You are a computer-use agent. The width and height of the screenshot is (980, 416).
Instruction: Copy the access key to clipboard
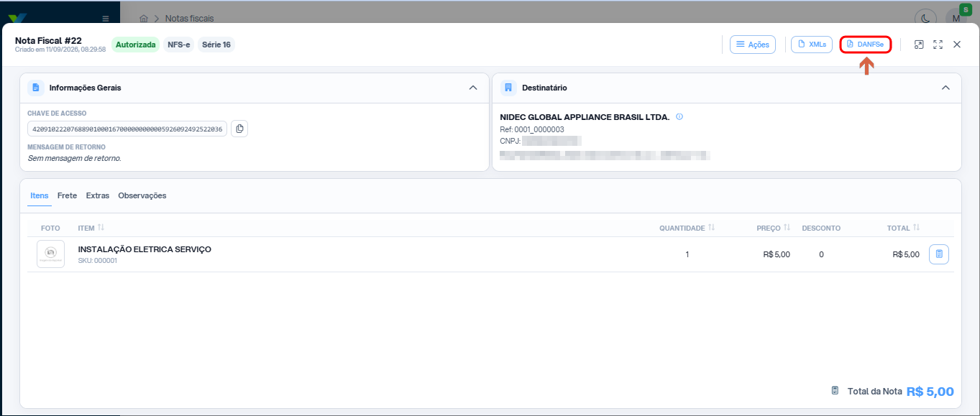pos(239,129)
